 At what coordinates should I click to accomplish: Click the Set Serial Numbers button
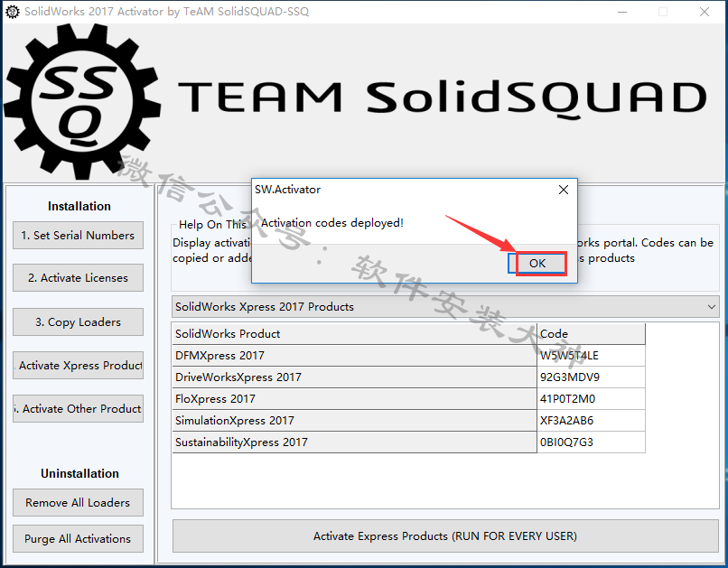click(x=78, y=236)
